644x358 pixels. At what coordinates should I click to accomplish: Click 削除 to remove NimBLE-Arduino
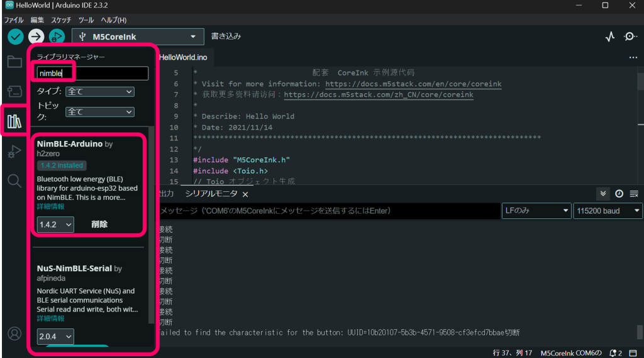[x=99, y=225]
